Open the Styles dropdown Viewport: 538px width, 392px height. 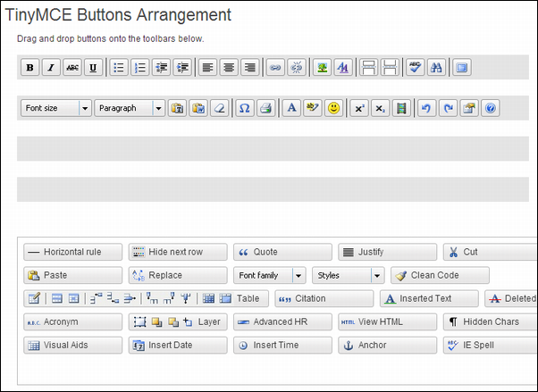pyautogui.click(x=349, y=275)
